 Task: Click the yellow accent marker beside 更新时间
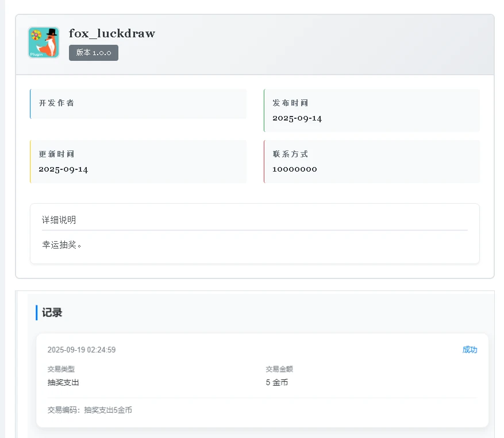pos(30,161)
